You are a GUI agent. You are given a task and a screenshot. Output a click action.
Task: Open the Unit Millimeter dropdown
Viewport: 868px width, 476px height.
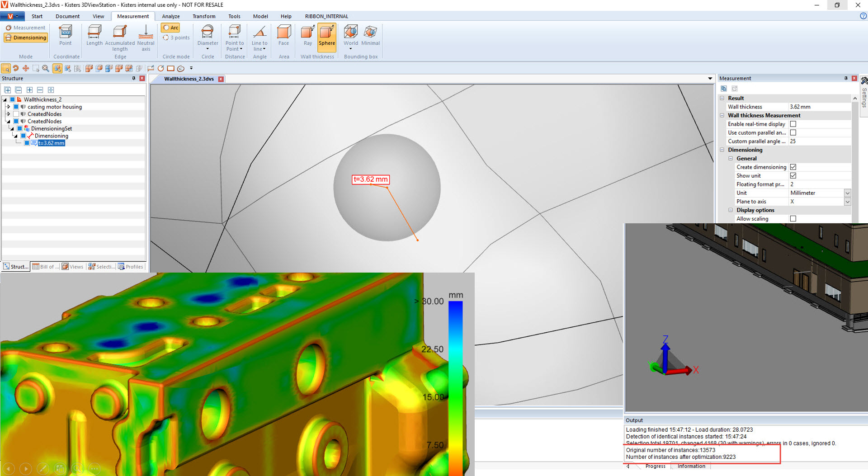847,193
